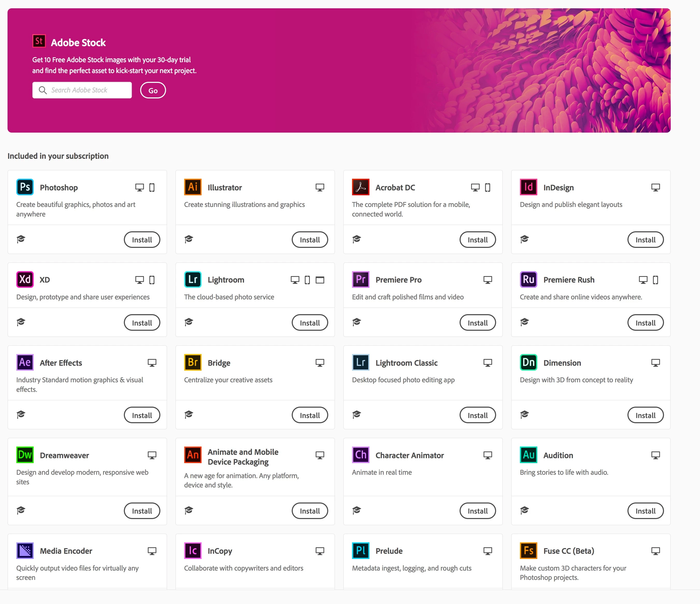700x604 pixels.
Task: Open the Fuse CC (Beta) title
Action: [569, 551]
